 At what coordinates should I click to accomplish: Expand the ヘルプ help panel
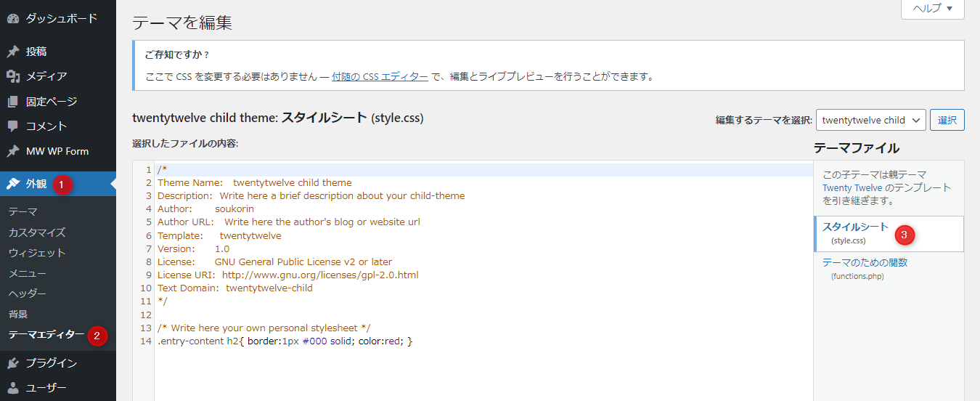coord(932,9)
